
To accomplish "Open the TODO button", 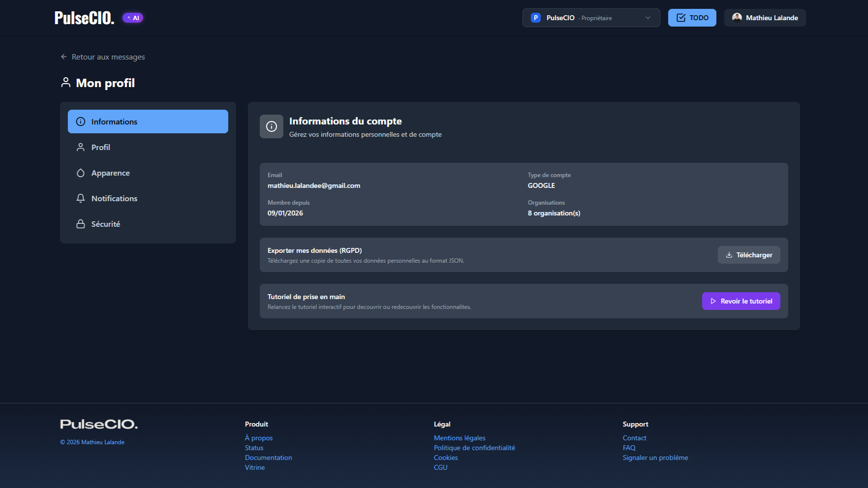I will tap(692, 18).
